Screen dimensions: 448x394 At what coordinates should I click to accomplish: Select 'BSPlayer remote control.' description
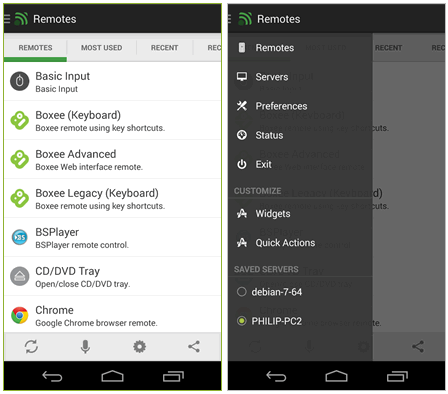point(82,245)
